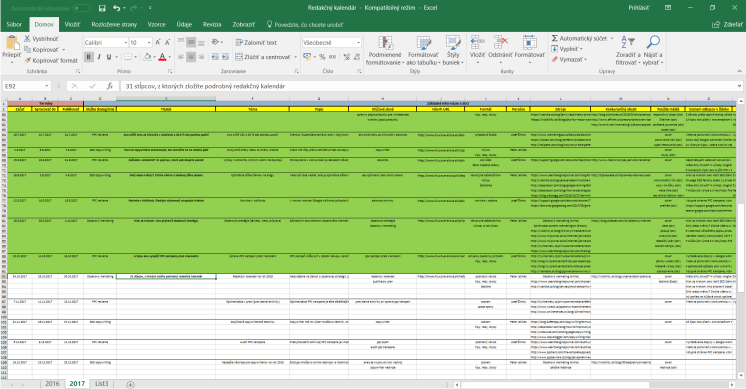The height and width of the screenshot is (389, 746).
Task: Open Štýly buniek gallery
Action: coord(452,50)
